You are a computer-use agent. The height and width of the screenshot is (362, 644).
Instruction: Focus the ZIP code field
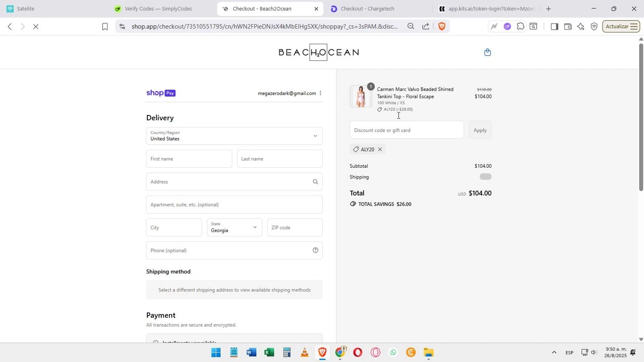295,227
